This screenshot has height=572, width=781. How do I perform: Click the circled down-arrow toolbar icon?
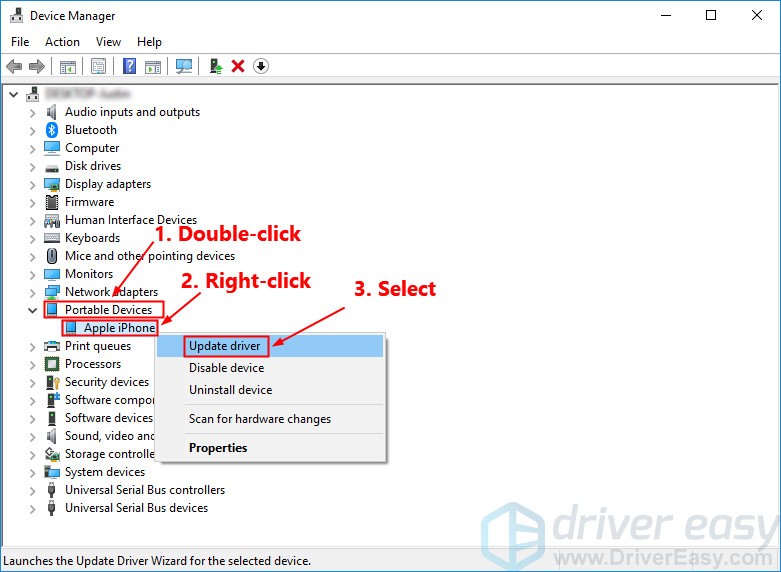[x=261, y=66]
